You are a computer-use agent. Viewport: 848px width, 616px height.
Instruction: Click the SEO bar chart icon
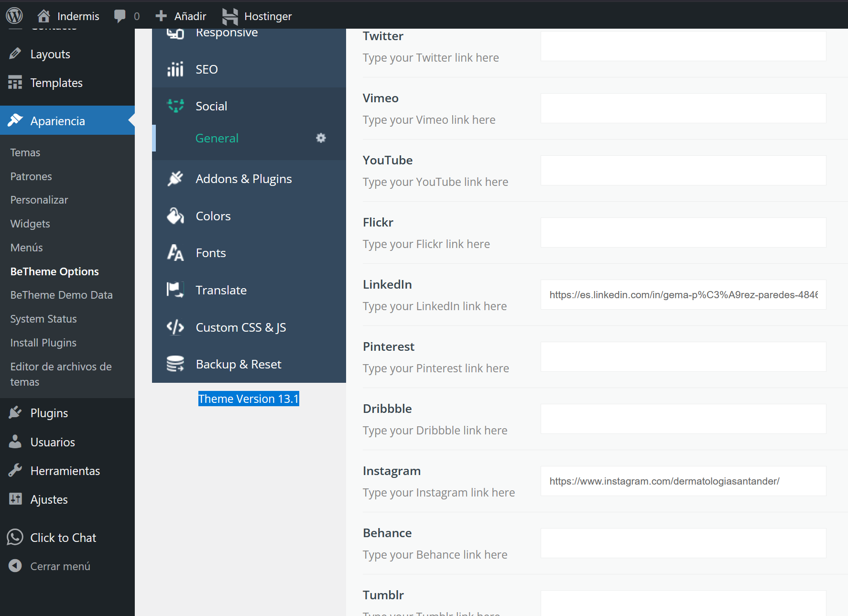pyautogui.click(x=175, y=69)
